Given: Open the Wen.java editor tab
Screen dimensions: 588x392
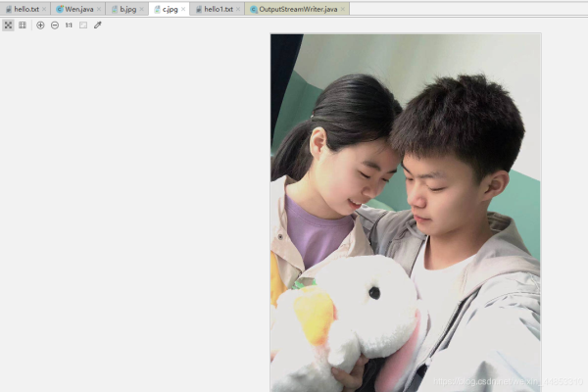Looking at the screenshot, I should point(78,9).
